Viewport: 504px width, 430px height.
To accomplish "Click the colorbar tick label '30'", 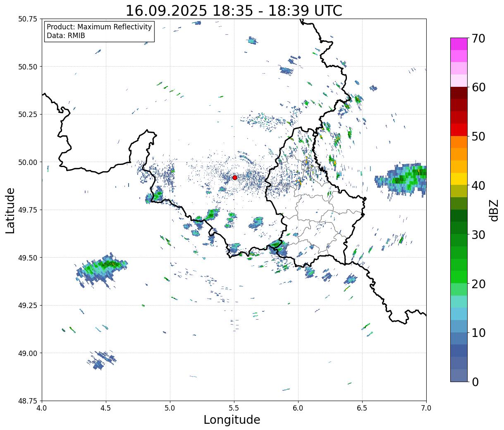I will click(x=478, y=234).
